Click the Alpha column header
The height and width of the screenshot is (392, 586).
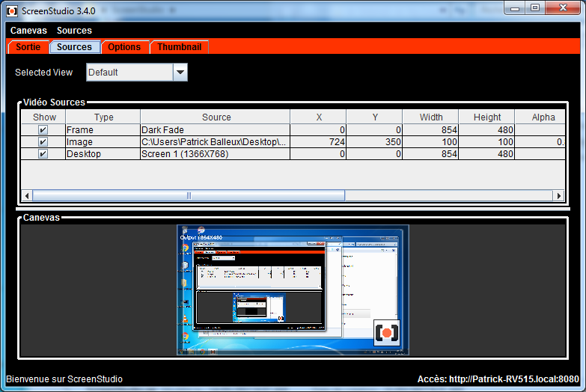pyautogui.click(x=543, y=117)
